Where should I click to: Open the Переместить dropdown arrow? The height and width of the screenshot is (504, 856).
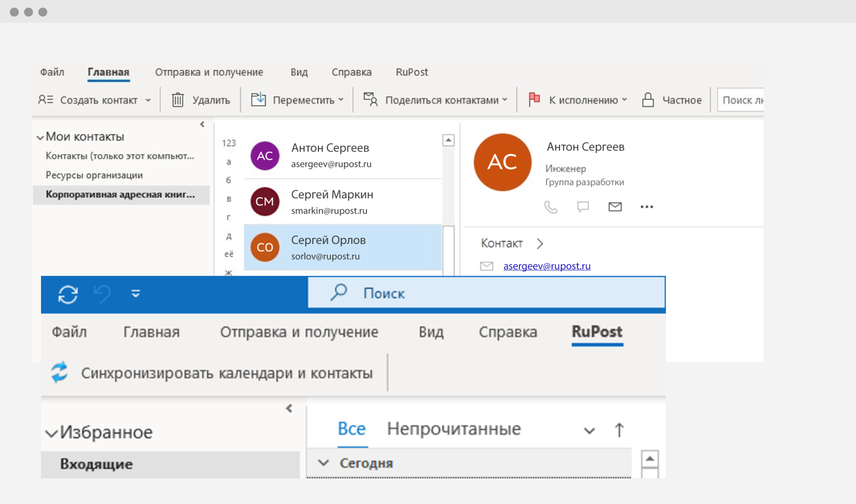click(x=341, y=100)
